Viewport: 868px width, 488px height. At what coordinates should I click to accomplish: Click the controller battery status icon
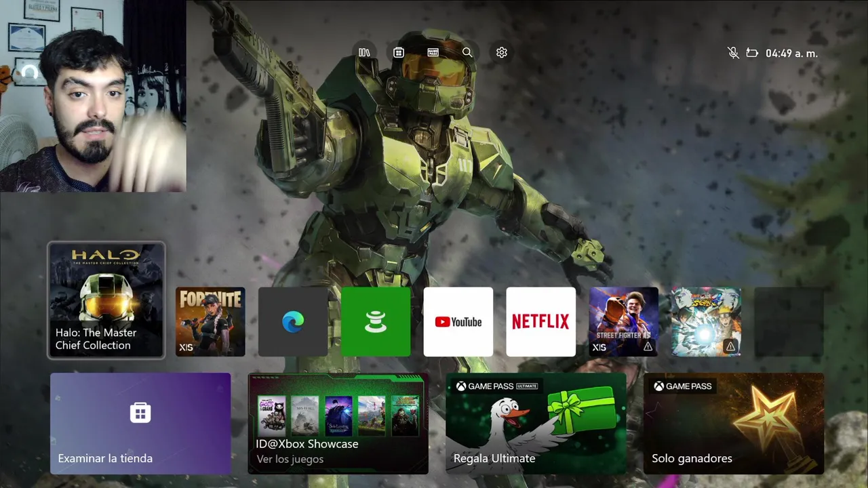(x=752, y=53)
